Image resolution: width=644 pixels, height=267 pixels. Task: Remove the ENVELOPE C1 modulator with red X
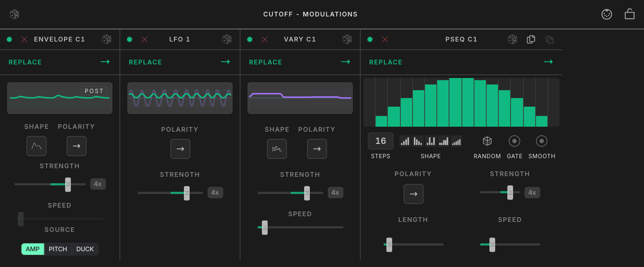pyautogui.click(x=24, y=39)
